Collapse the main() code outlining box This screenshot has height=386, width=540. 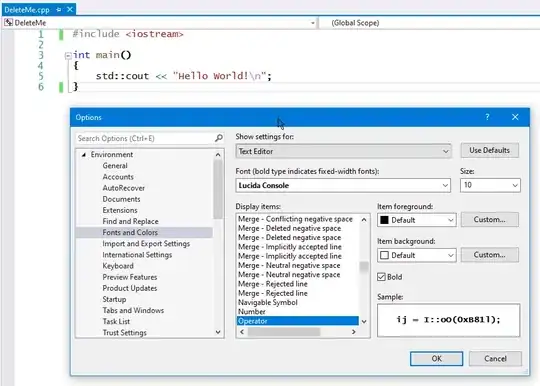point(68,55)
